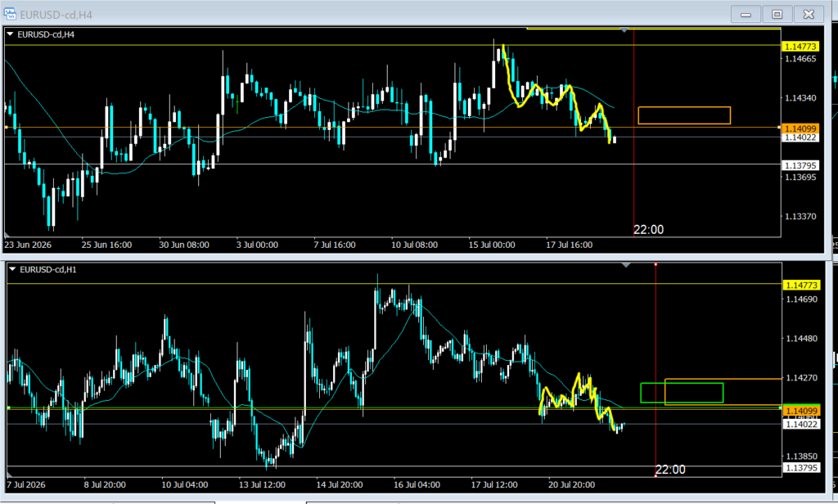Click the 8 Jul 20:00 time label
Image resolution: width=838 pixels, height=504 pixels.
(x=105, y=484)
